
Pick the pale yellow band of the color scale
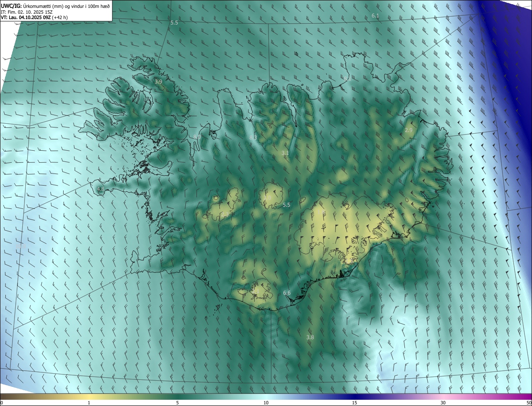point(89,396)
